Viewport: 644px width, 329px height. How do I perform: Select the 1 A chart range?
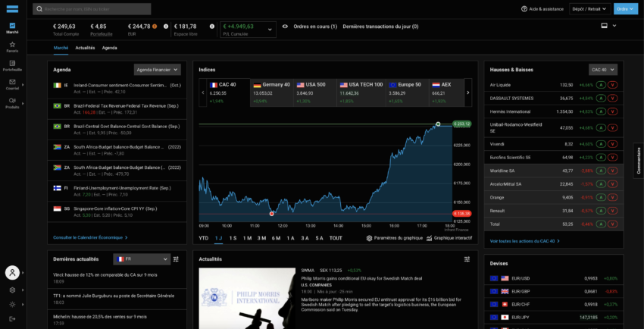(290, 238)
